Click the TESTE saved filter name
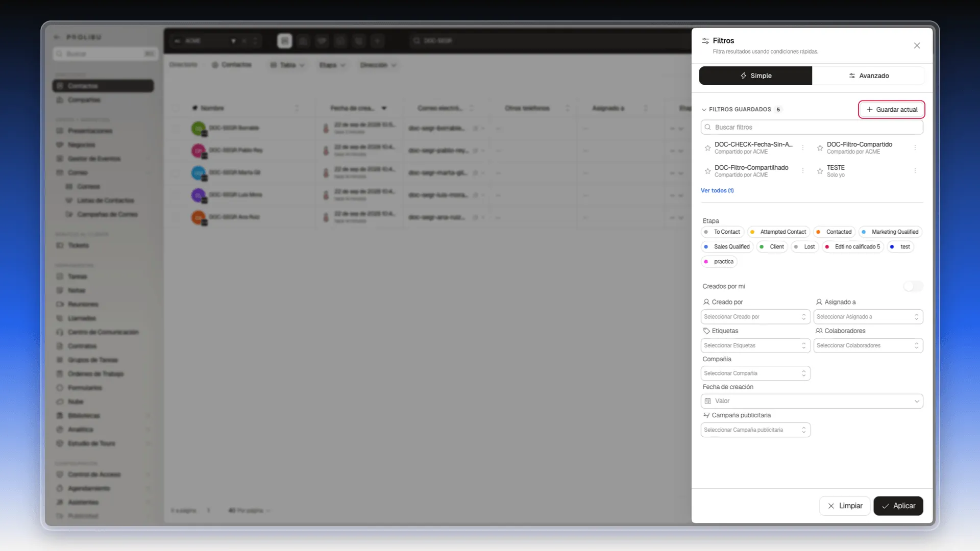 836,167
